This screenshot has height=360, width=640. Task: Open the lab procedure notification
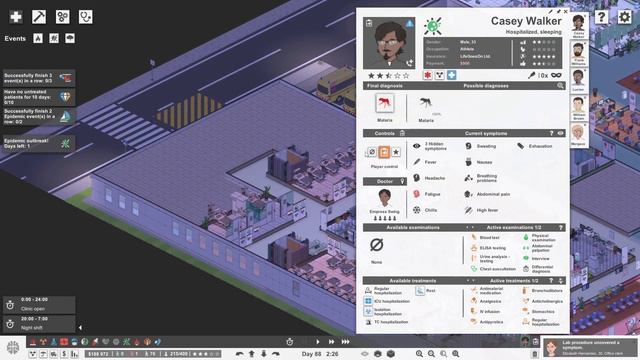590,348
